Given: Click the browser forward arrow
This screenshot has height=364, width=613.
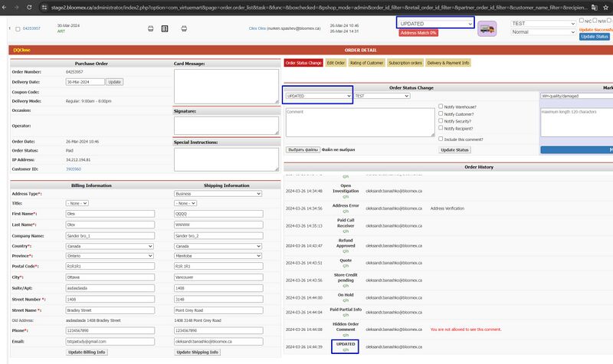Looking at the screenshot, I should 16,8.
